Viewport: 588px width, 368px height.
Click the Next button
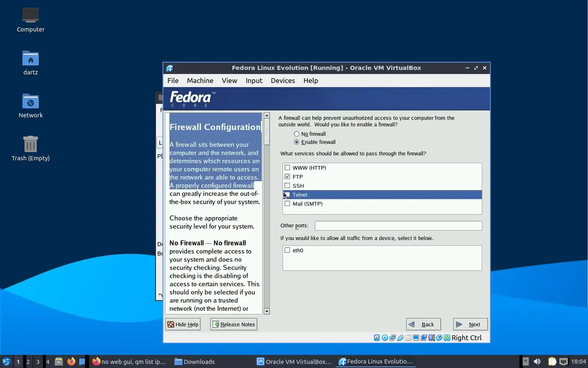coord(470,324)
